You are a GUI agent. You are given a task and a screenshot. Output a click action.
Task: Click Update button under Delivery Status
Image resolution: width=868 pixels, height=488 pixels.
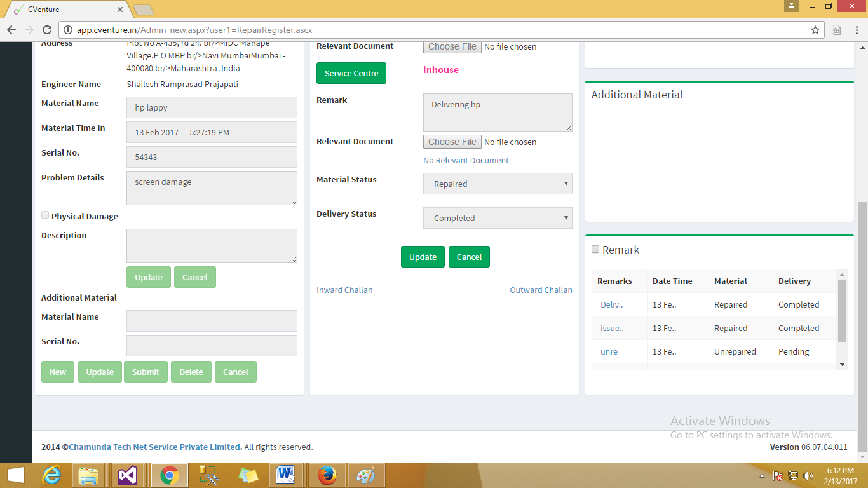tap(423, 257)
